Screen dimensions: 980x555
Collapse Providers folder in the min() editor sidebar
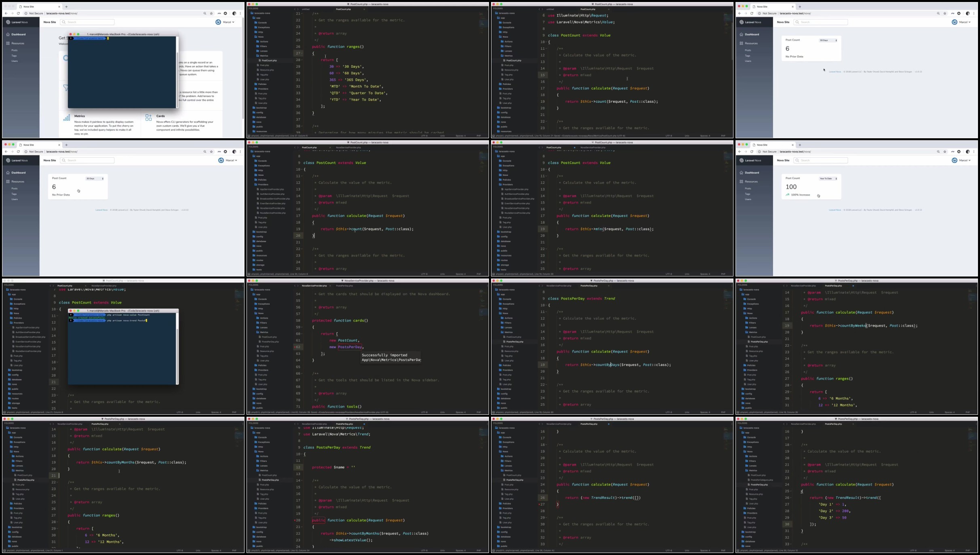click(x=506, y=184)
